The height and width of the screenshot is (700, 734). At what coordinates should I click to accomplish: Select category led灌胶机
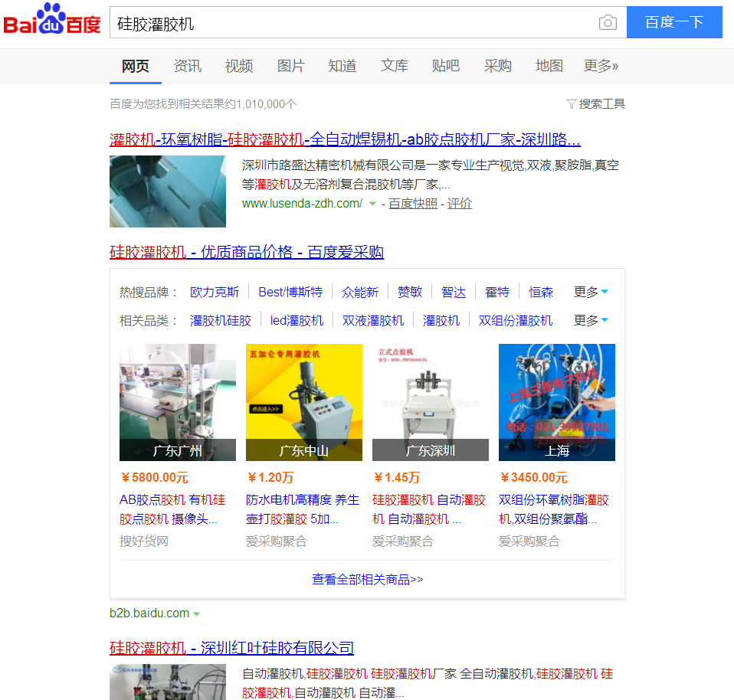(297, 321)
